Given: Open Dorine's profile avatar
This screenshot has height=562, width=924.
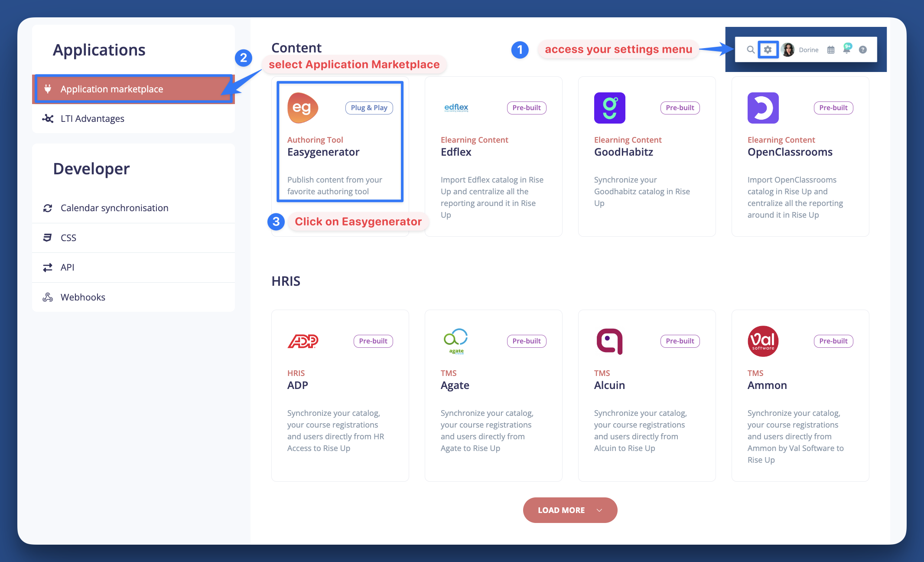Looking at the screenshot, I should 788,50.
